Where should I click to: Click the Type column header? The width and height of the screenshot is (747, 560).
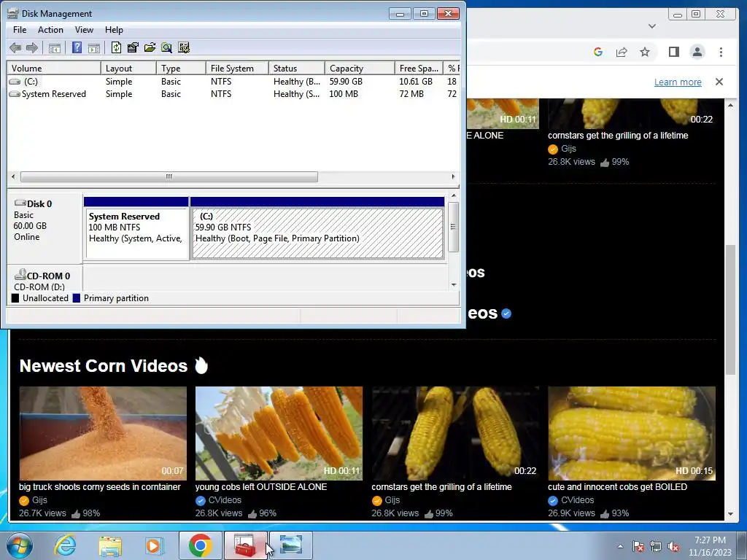(181, 68)
